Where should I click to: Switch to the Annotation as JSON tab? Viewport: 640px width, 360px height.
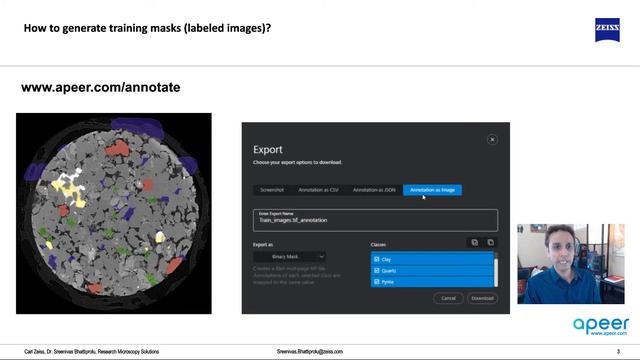[x=374, y=190]
